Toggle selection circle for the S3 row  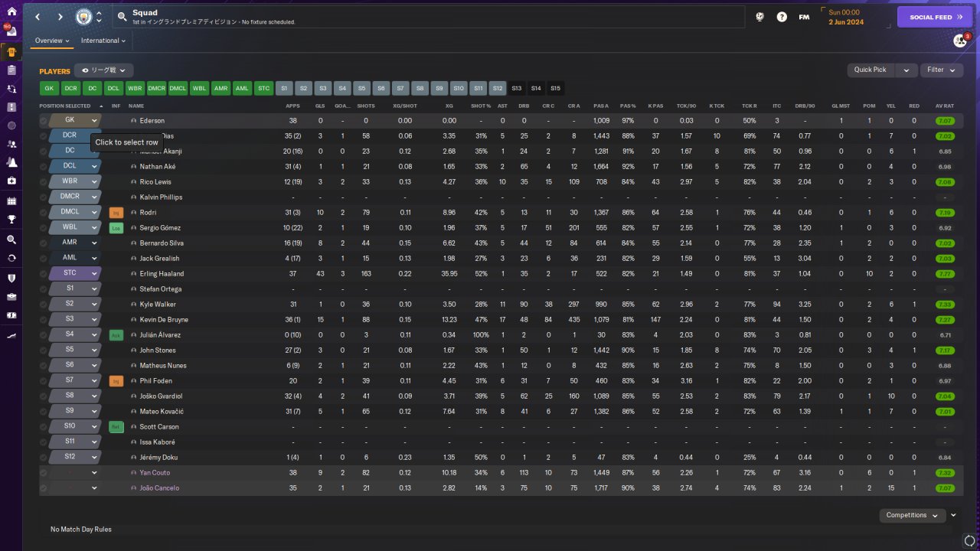(x=44, y=320)
